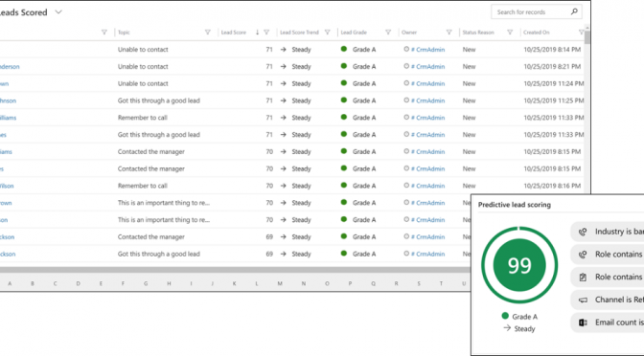Click the horizontal scrollbar below the grid
This screenshot has width=644, height=356.
pos(235,270)
